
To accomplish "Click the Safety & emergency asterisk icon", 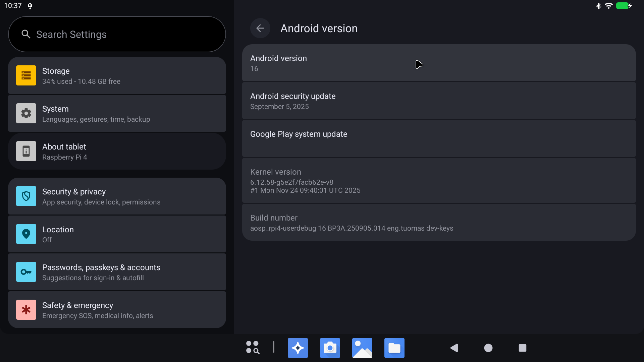I will click(x=26, y=310).
